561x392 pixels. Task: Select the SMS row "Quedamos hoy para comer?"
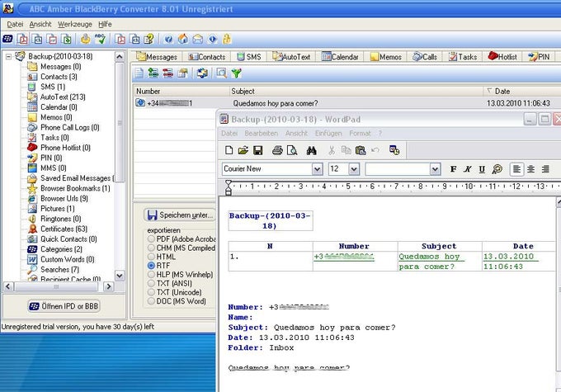(x=347, y=103)
